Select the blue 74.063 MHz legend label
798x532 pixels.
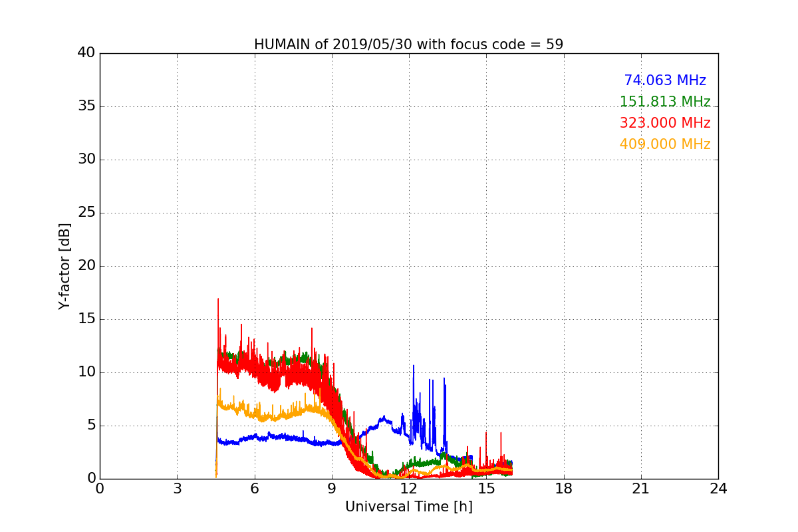(665, 80)
